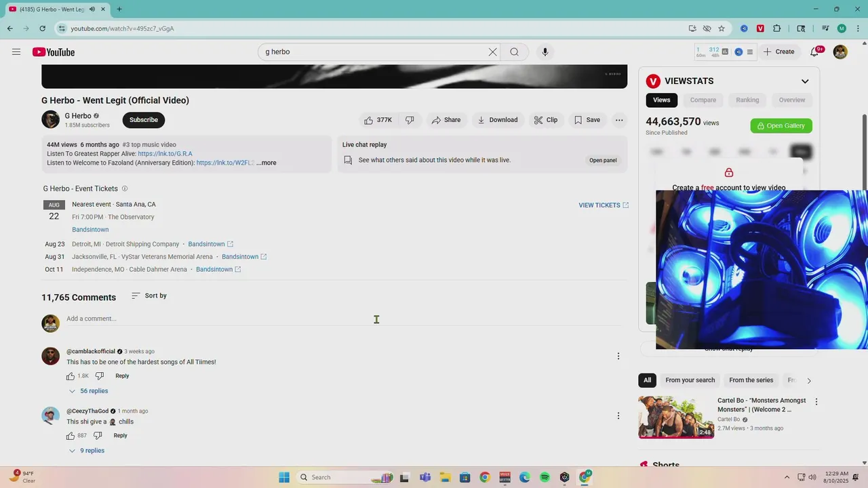Screen dimensions: 868x488
Task: Click the Download button
Action: (497, 120)
